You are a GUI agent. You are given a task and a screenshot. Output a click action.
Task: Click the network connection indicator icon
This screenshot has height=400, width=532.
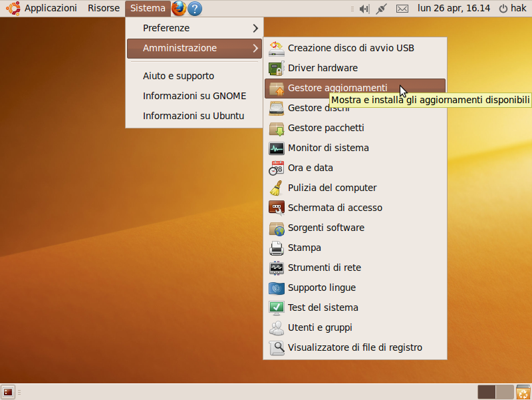click(x=381, y=9)
